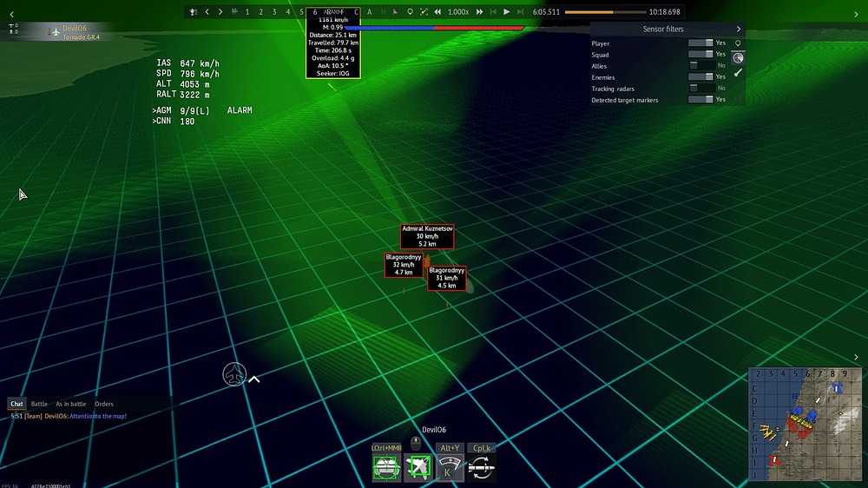Viewport: 868px width, 488px height.
Task: Open the As in battle tab
Action: [x=71, y=404]
